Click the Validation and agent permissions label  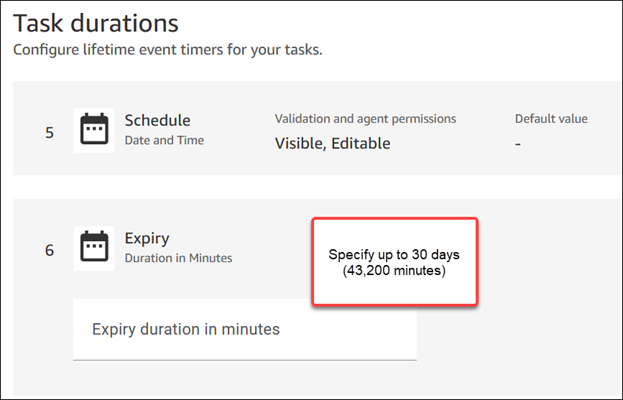(360, 119)
